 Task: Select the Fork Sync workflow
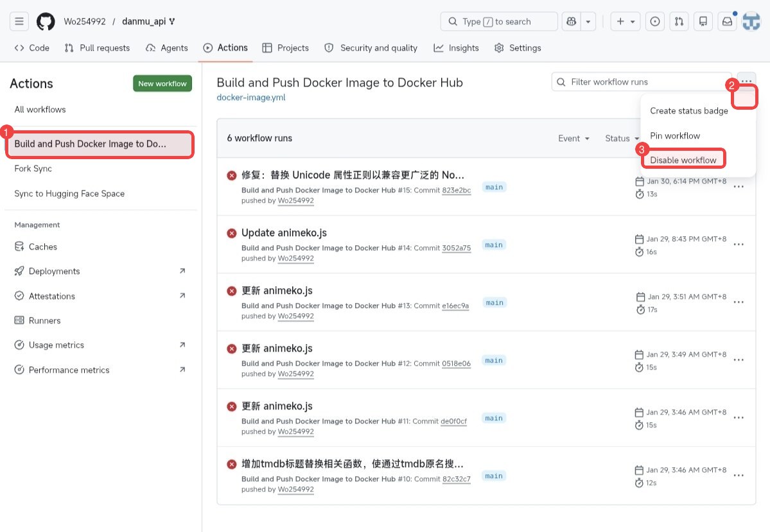pos(33,168)
